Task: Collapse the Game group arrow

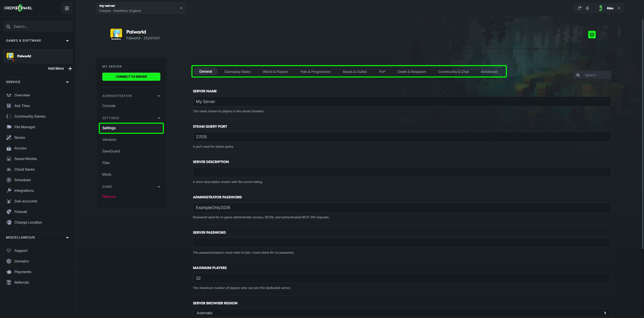Action: click(x=159, y=187)
